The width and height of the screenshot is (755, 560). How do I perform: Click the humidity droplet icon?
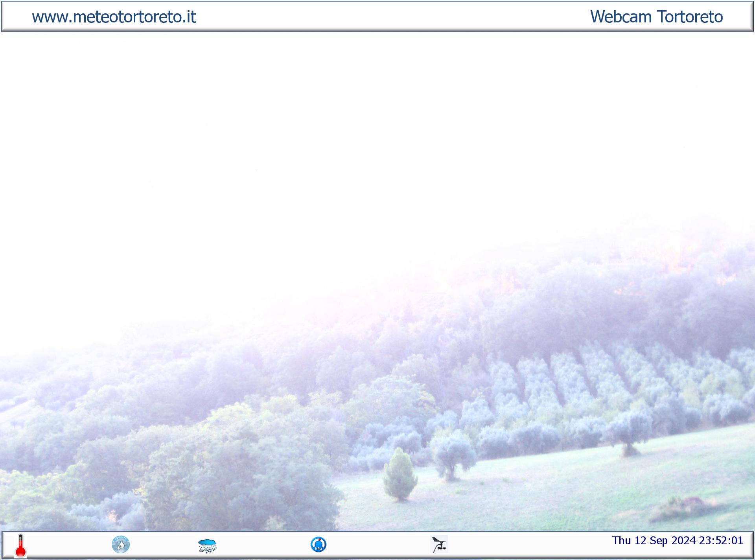pyautogui.click(x=121, y=545)
